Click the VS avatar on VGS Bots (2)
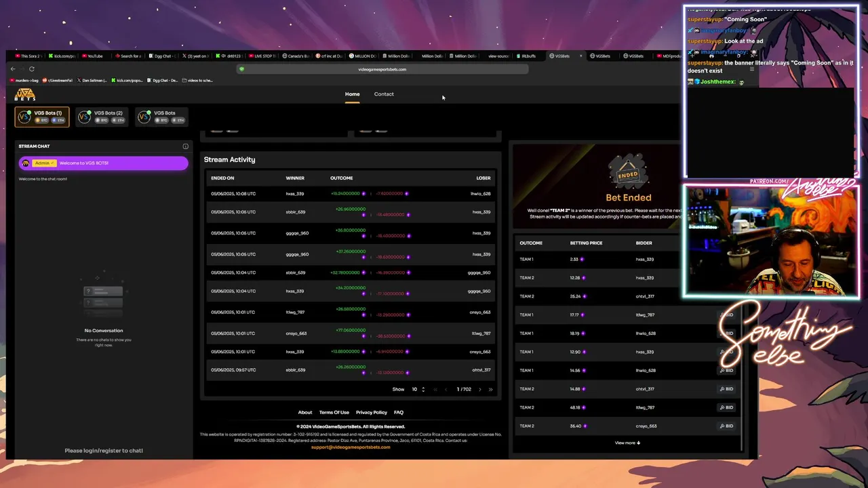Viewport: 868px width, 488px height. [x=84, y=117]
